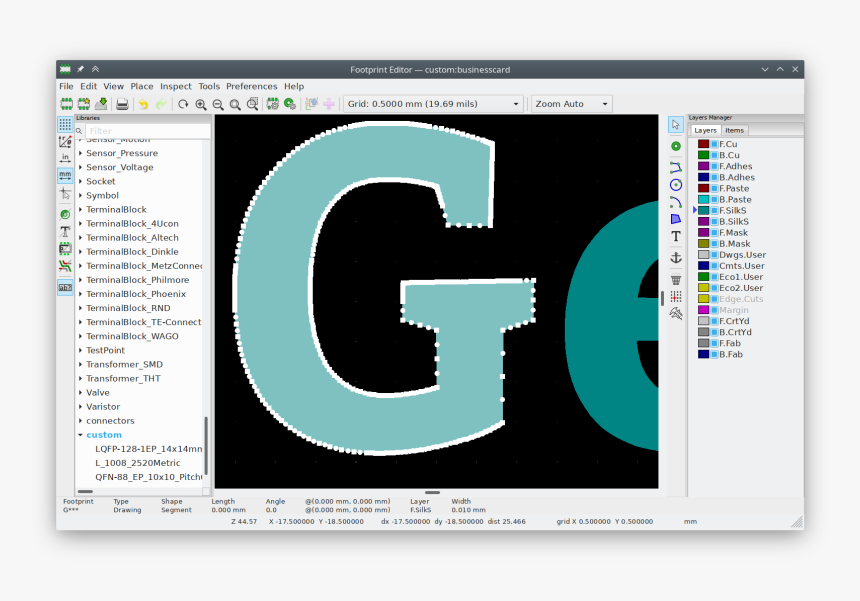This screenshot has height=601, width=860.
Task: Expand the connectors library
Action: (81, 421)
